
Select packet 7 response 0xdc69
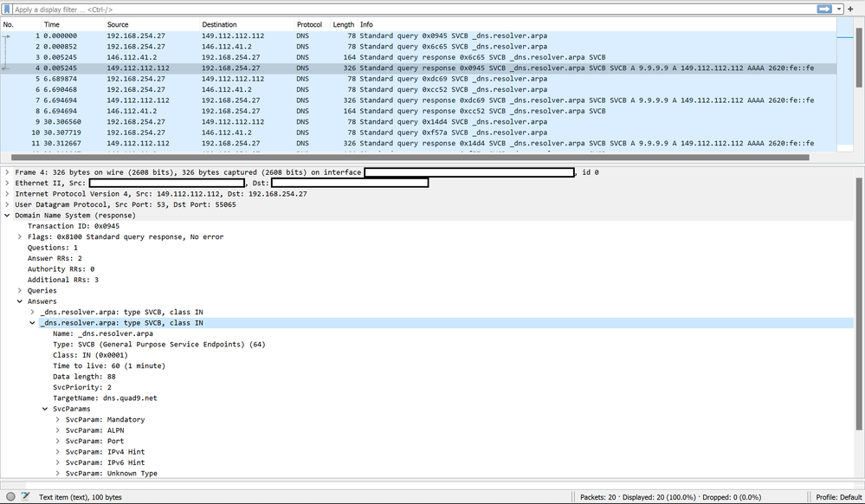pos(419,100)
